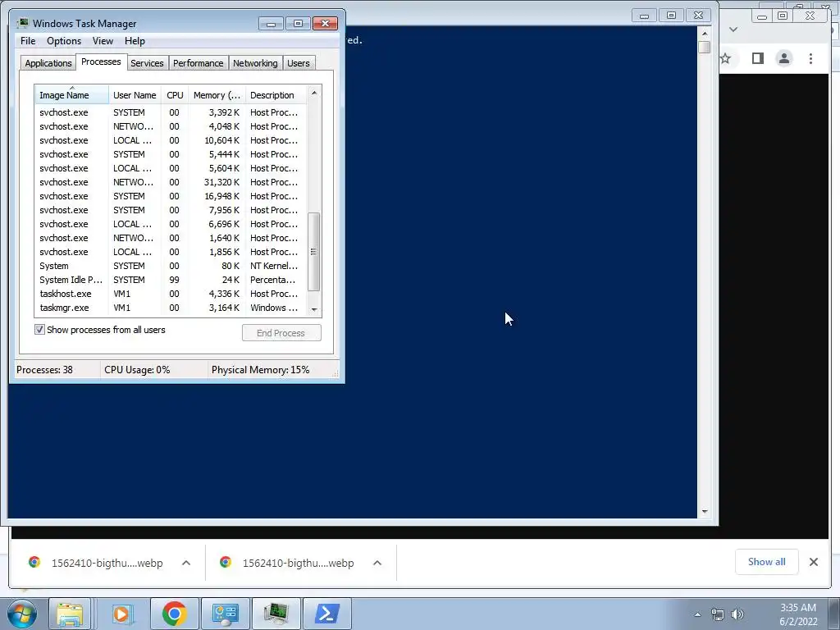Click second download's Chrome file icon

226,562
